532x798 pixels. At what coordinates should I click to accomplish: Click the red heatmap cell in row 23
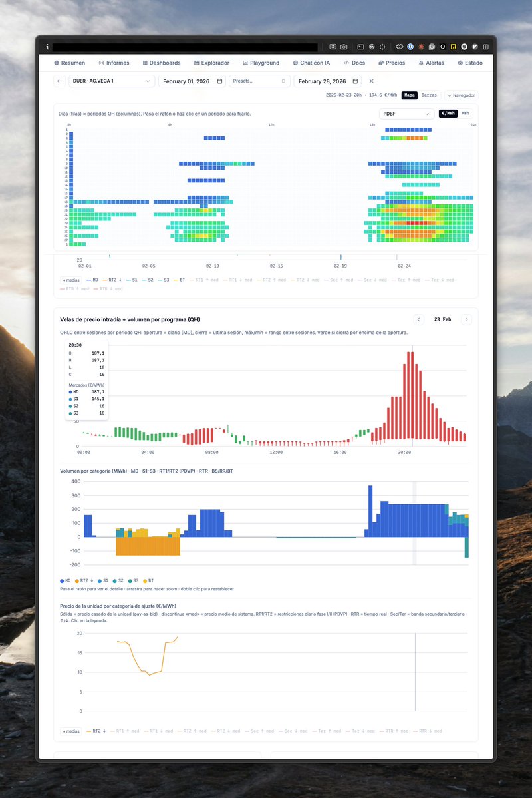(416, 223)
